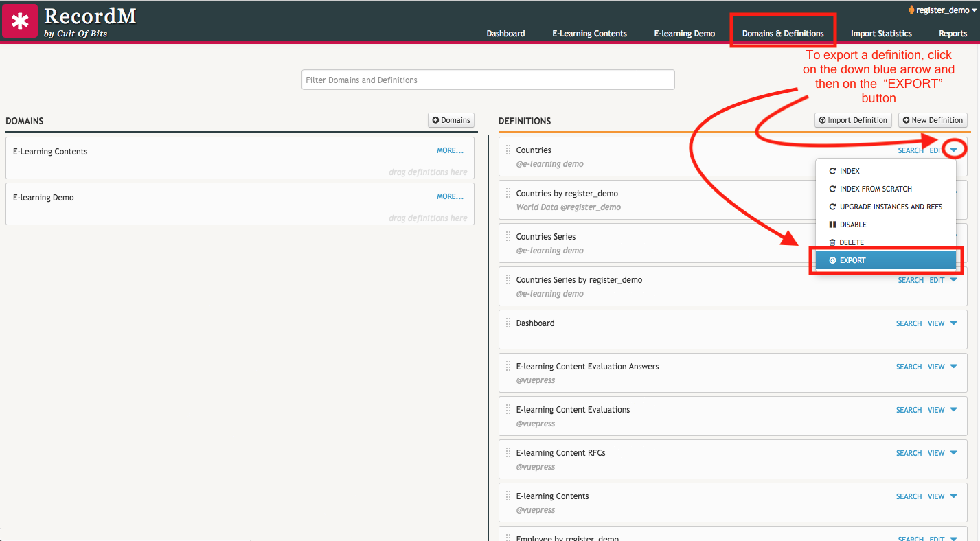Click drag handle of E-learning Content Evaluations

(508, 410)
